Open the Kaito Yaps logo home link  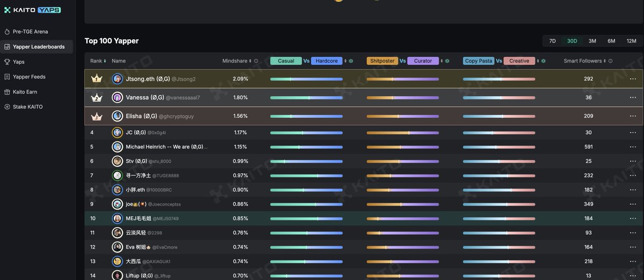click(32, 10)
